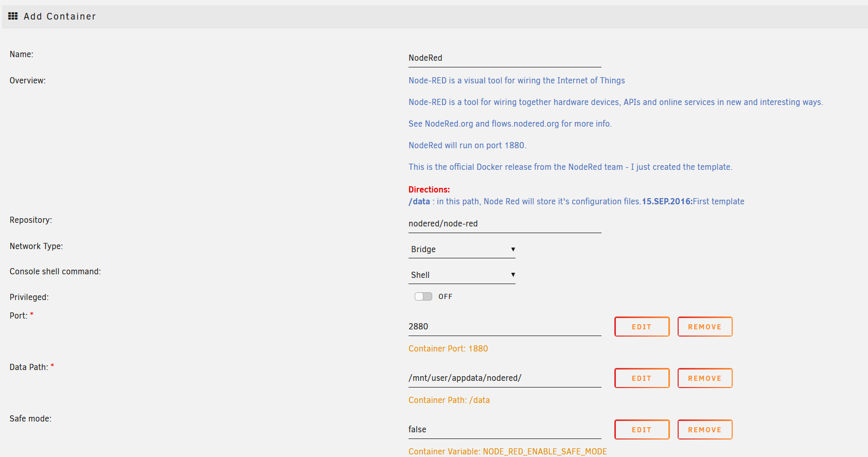Click 'NodeRed will run on port 1880.' text
Image resolution: width=868 pixels, height=457 pixels.
coord(467,145)
